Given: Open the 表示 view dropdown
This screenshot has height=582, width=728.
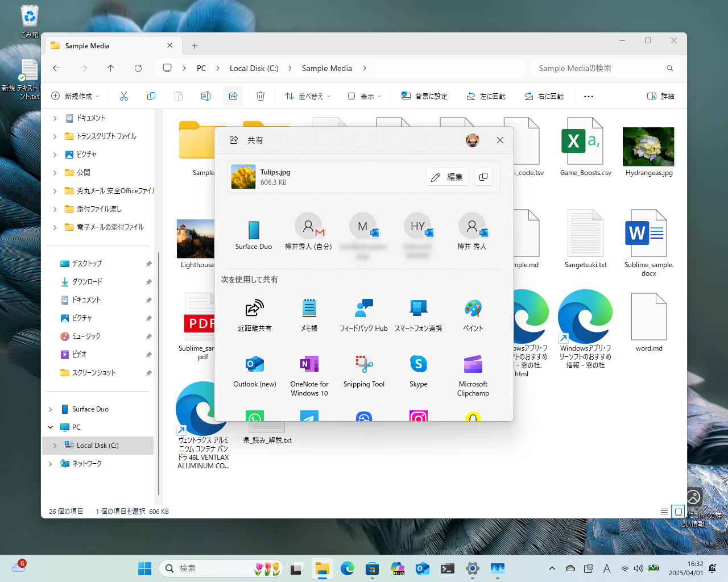Looking at the screenshot, I should [364, 96].
